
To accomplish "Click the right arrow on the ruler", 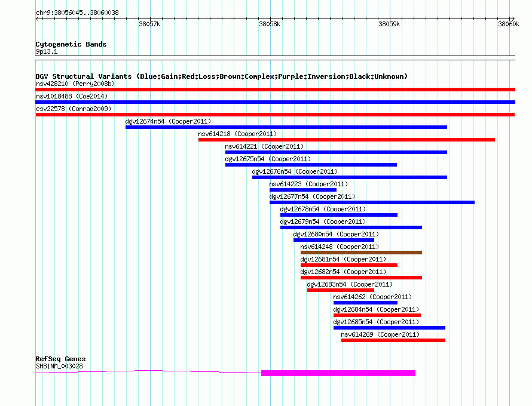I will (513, 19).
